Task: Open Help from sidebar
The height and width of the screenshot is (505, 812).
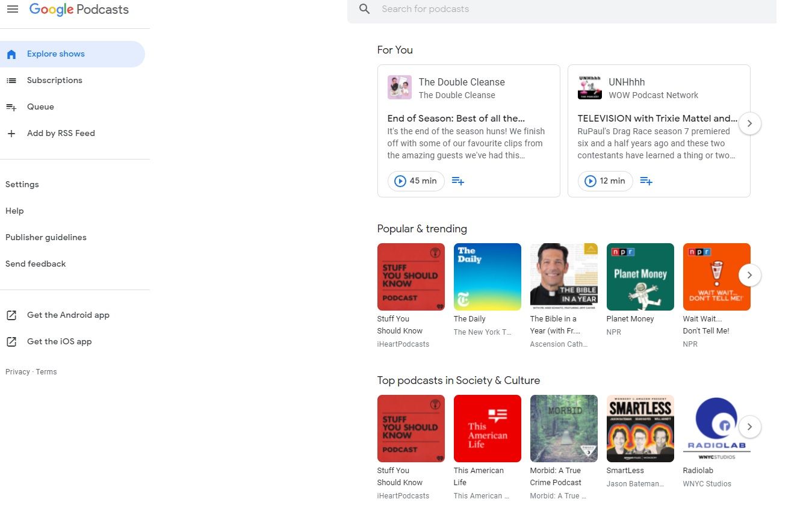Action: click(x=14, y=211)
